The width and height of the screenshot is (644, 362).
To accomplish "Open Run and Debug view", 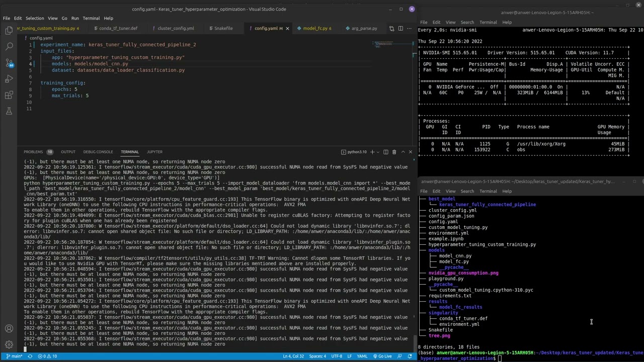I will click(x=9, y=79).
